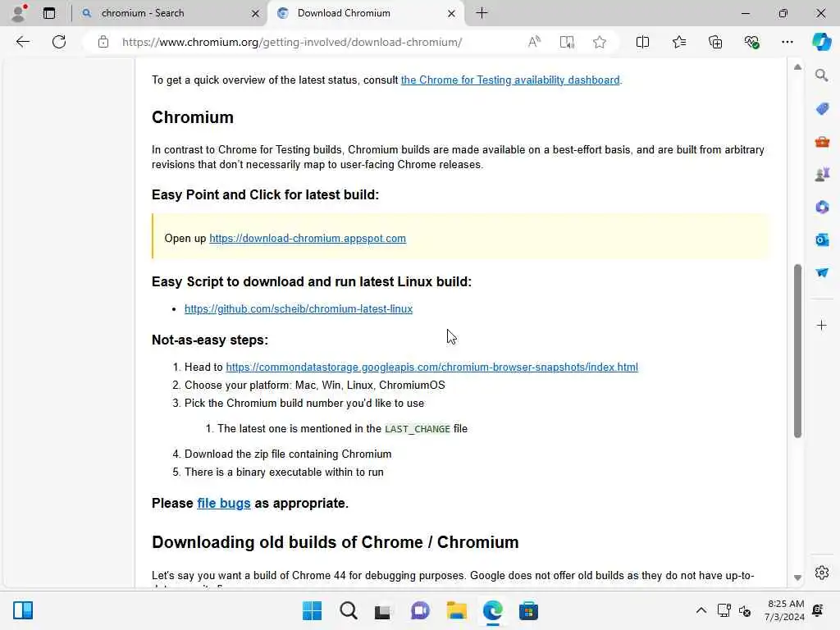The image size is (840, 630).
Task: Open sidebar settings gear
Action: pyautogui.click(x=822, y=573)
